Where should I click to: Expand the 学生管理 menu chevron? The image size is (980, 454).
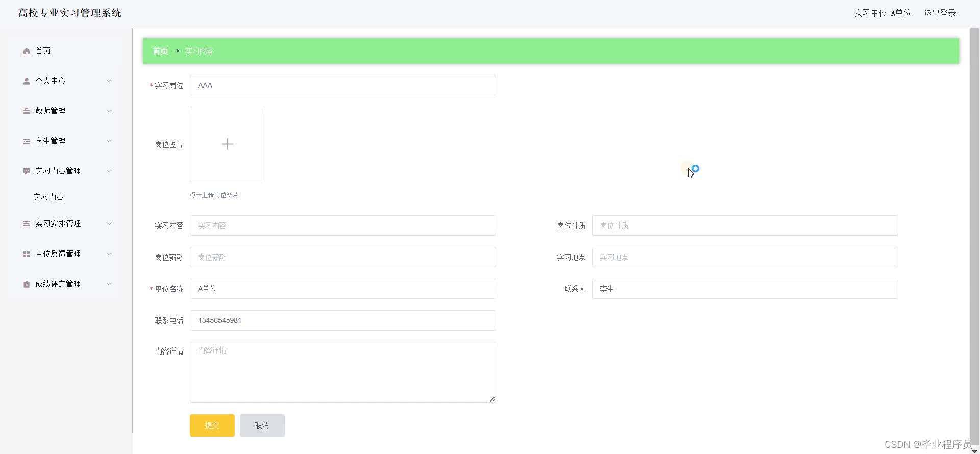109,141
